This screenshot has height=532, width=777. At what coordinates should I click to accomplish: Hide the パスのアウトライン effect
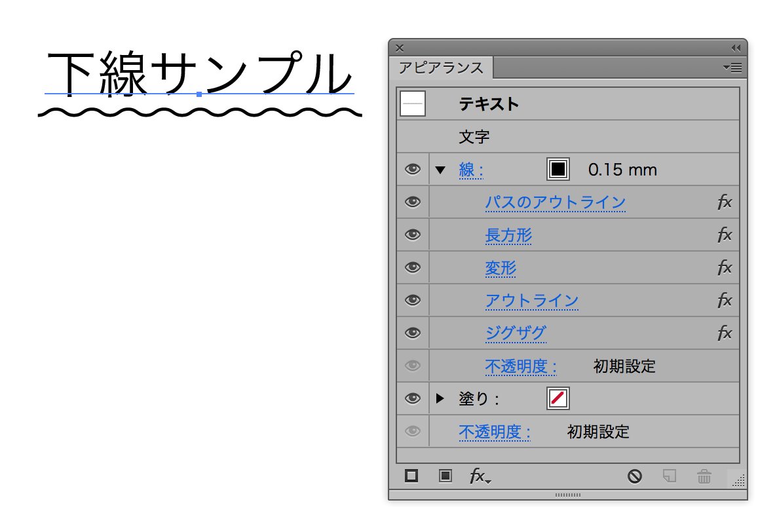(x=412, y=202)
